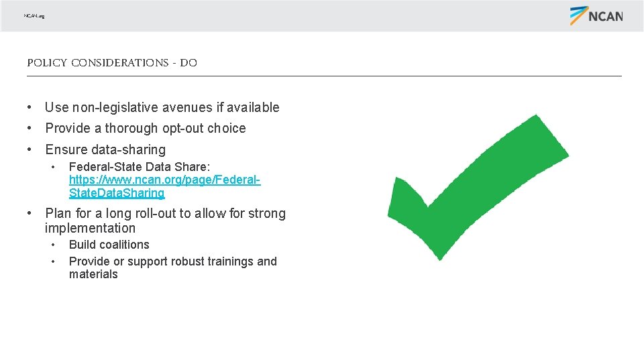This screenshot has height=362, width=644.
Task: Select the 'Build coalitions' sub-bullet
Action: [109, 245]
